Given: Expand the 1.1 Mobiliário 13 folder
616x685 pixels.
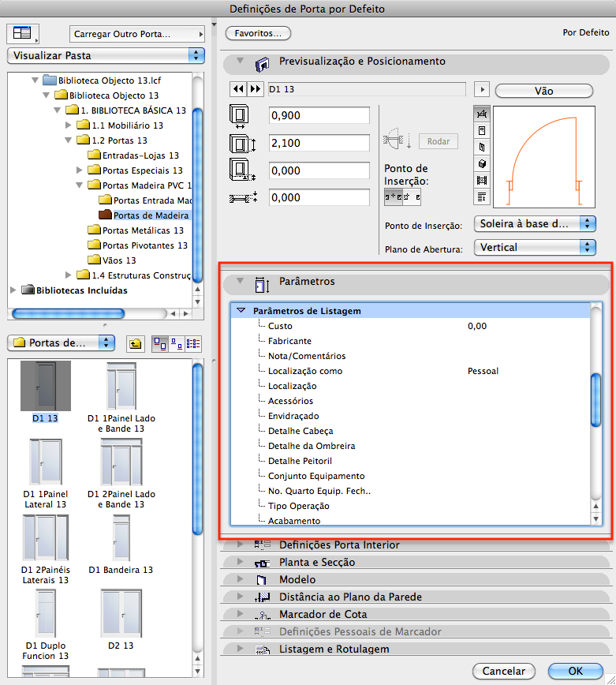Looking at the screenshot, I should pyautogui.click(x=68, y=125).
